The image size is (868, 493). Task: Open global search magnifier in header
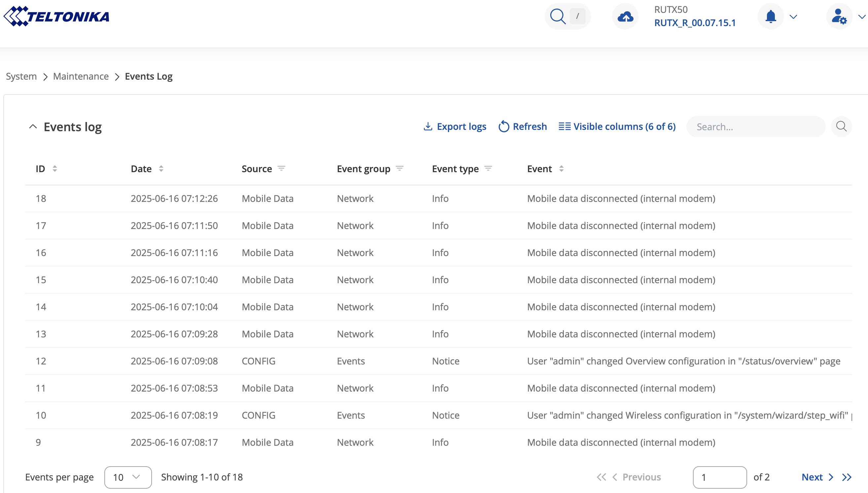[557, 16]
